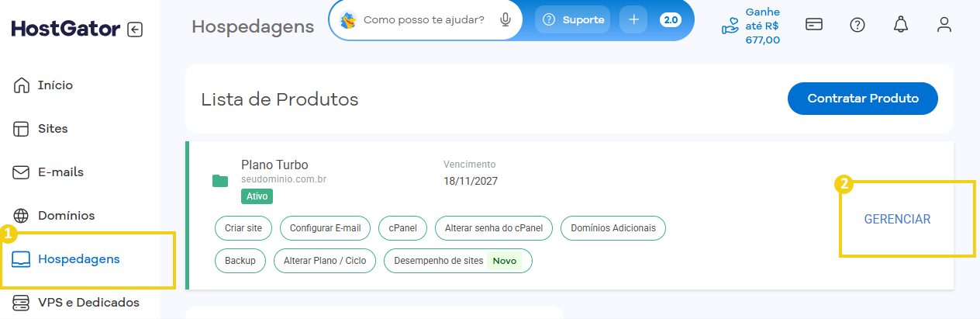Open billing credit card icon
Image resolution: width=980 pixels, height=319 pixels.
tap(814, 24)
